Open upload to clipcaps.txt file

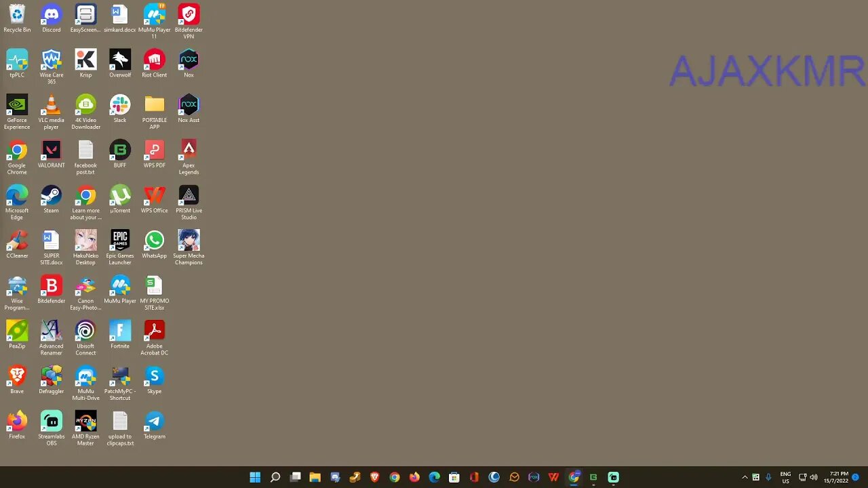click(120, 428)
